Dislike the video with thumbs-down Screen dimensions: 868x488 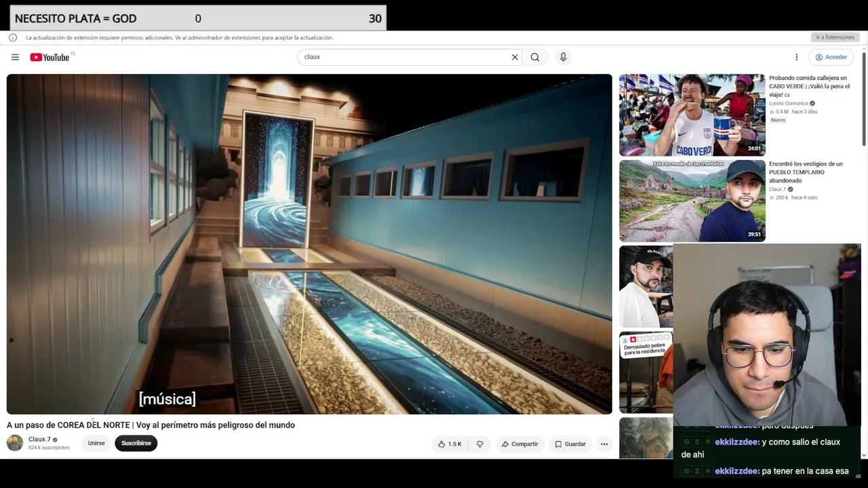(479, 444)
